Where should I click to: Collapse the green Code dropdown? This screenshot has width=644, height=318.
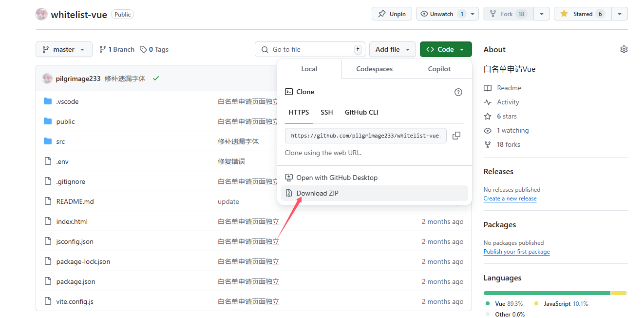coord(446,49)
